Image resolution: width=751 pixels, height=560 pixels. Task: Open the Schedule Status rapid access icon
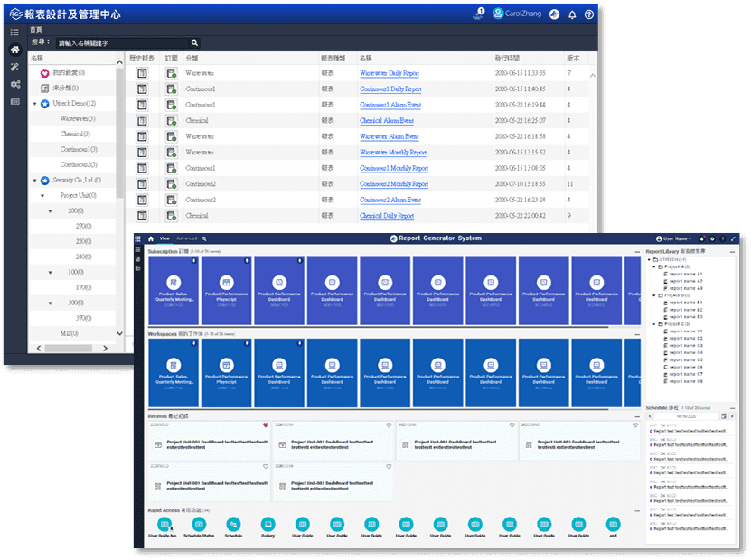click(x=199, y=525)
